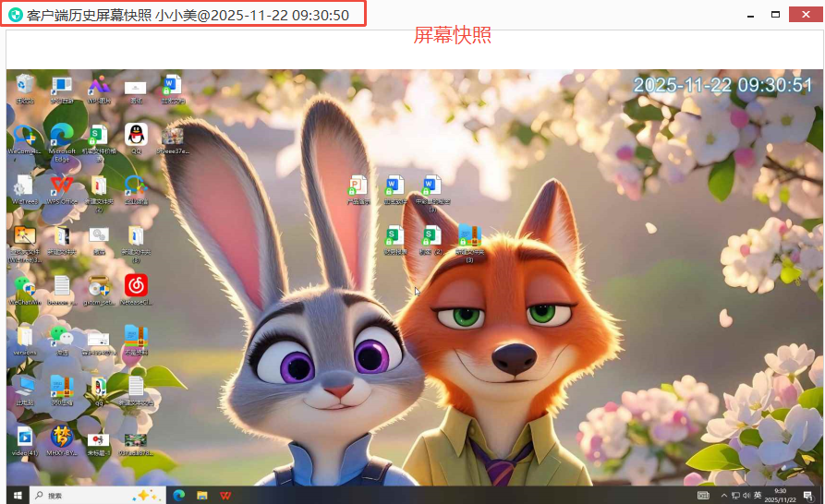
Task: Click the taskbar search box
Action: tap(97, 495)
